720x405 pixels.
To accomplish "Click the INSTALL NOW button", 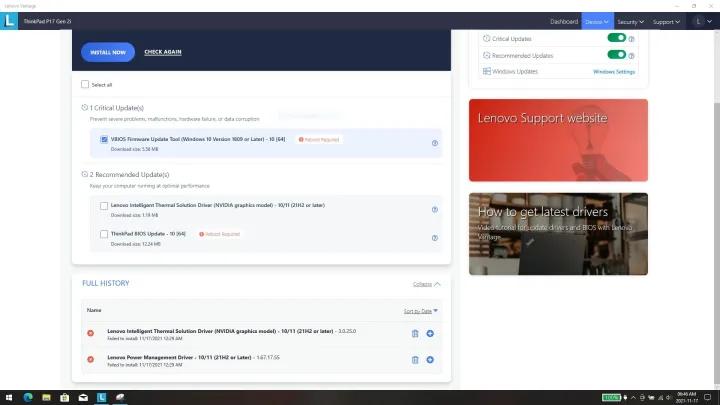I will (x=108, y=52).
